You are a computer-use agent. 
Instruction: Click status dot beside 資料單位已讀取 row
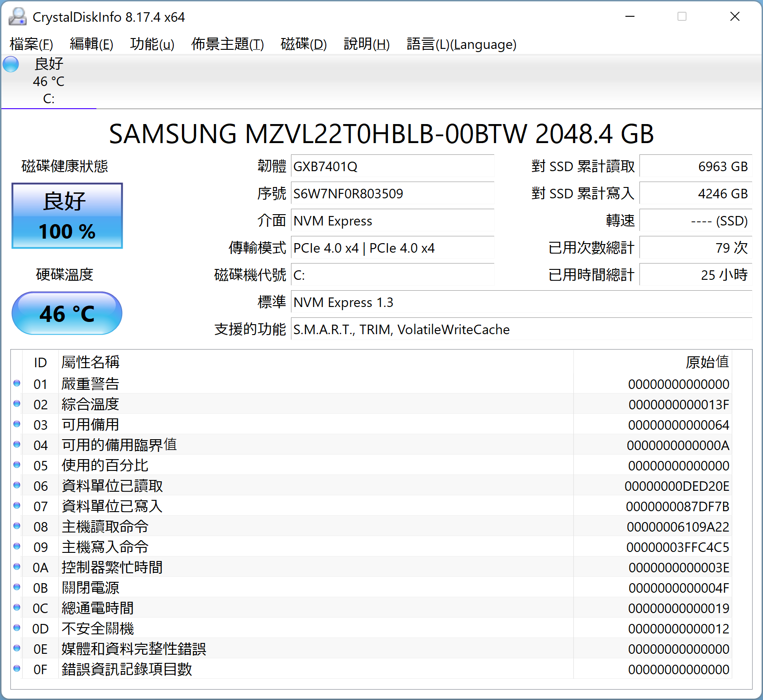pos(17,485)
